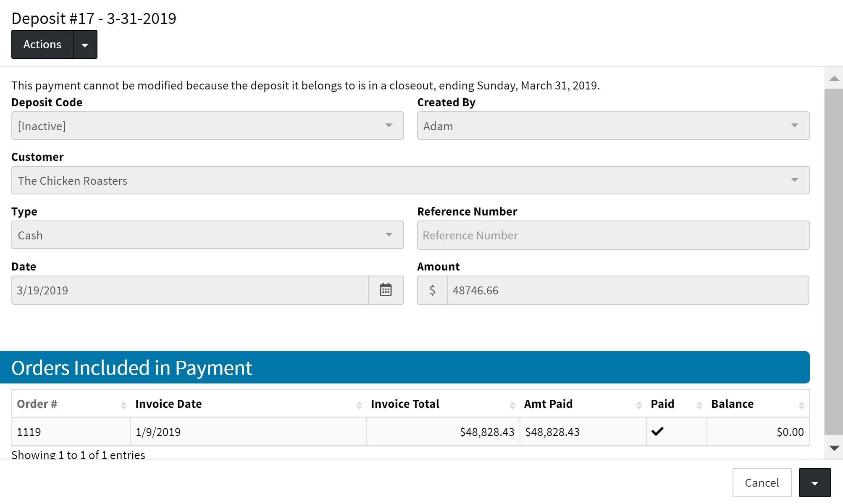Open dark dropdown button next to Cancel
The height and width of the screenshot is (504, 843).
point(814,483)
